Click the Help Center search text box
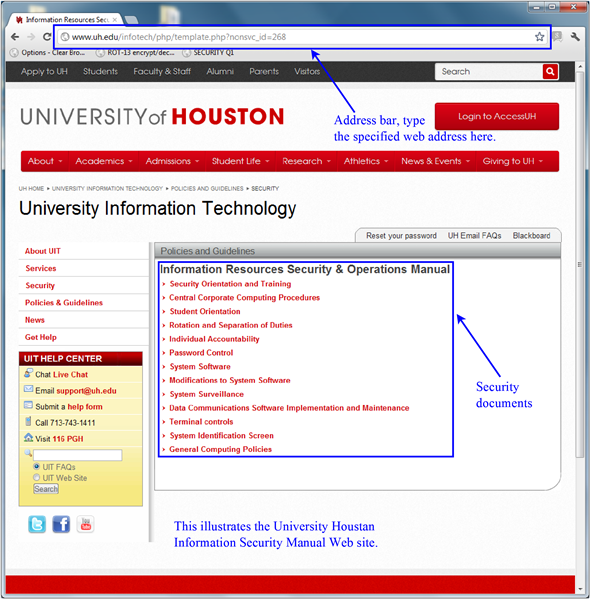This screenshot has width=590, height=599. pyautogui.click(x=78, y=455)
